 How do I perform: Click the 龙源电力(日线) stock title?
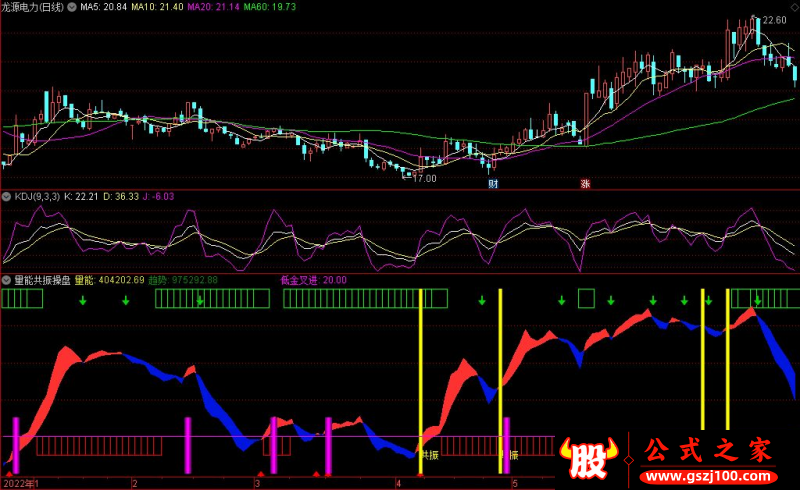point(33,7)
